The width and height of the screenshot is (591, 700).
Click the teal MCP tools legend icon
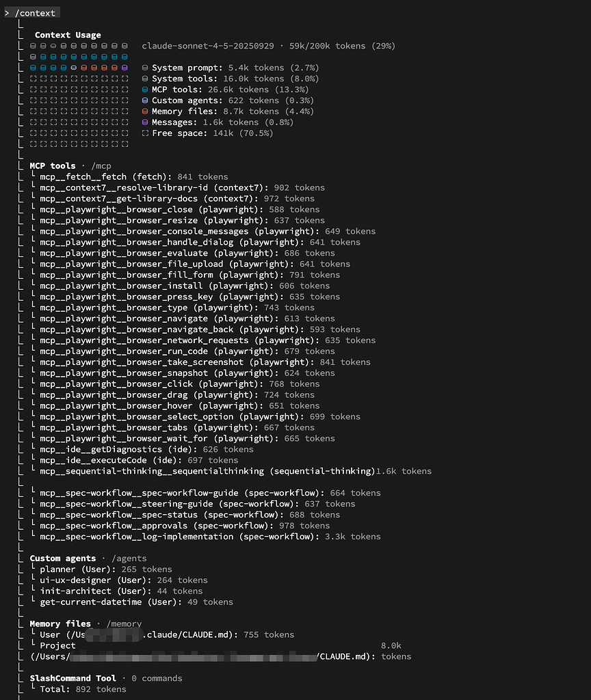(145, 90)
